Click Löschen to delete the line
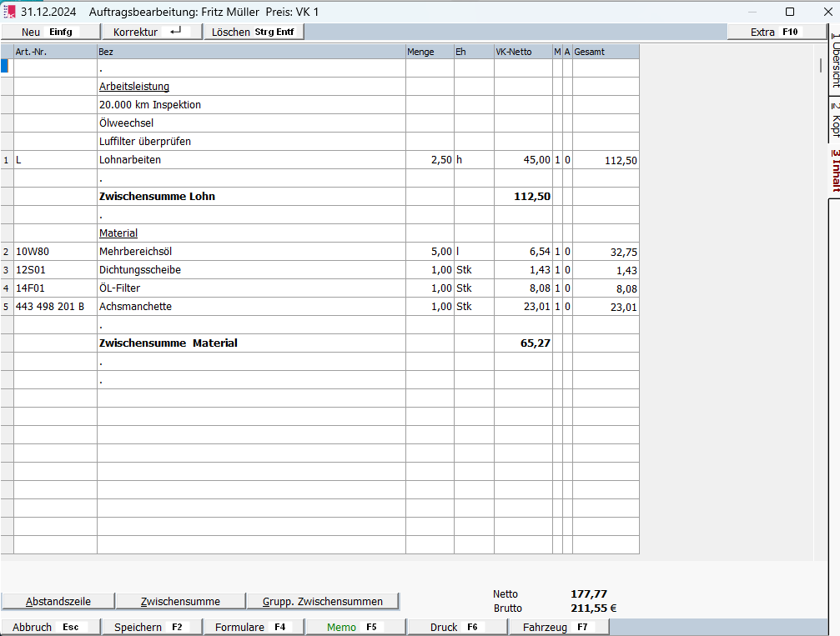The width and height of the screenshot is (840, 636). [254, 32]
